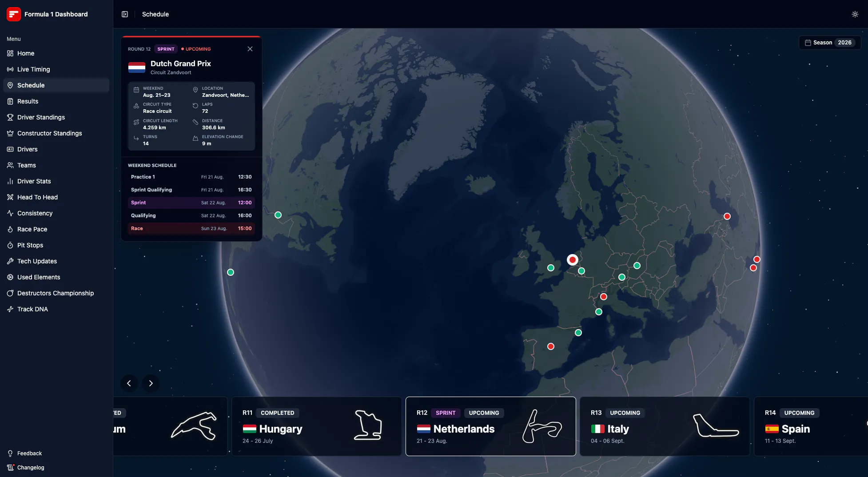Select the R12 Netherlands race card

point(490,426)
